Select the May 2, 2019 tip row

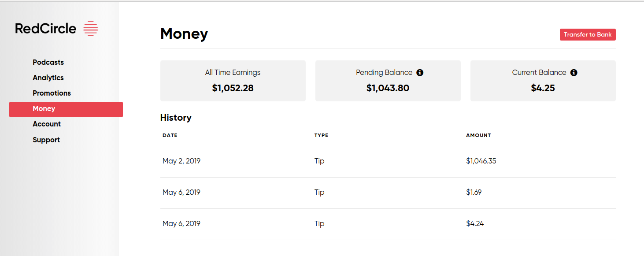click(x=388, y=162)
